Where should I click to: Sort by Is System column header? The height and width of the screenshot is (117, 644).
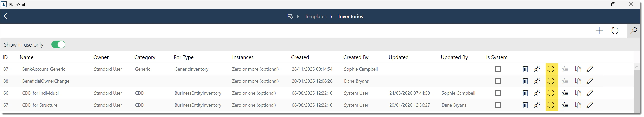click(497, 57)
